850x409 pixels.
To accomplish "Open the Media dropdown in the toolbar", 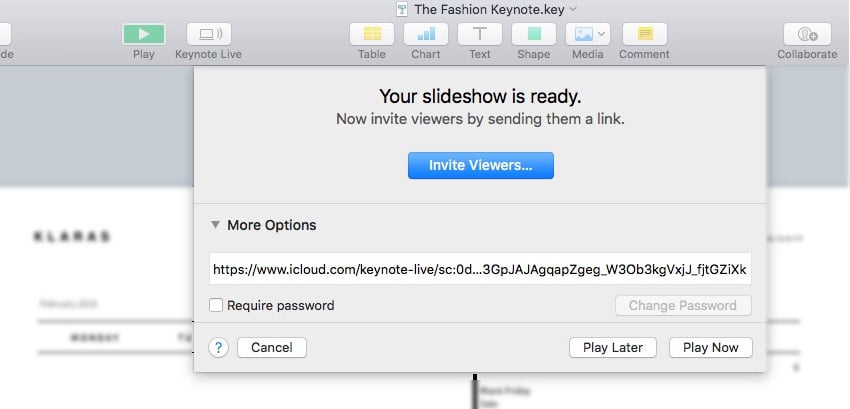I will click(x=588, y=33).
